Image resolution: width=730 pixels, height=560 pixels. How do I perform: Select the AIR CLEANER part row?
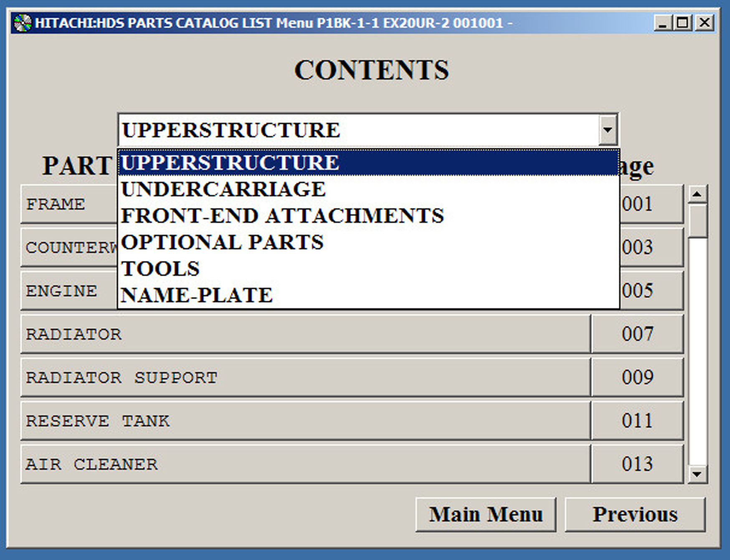coord(305,464)
